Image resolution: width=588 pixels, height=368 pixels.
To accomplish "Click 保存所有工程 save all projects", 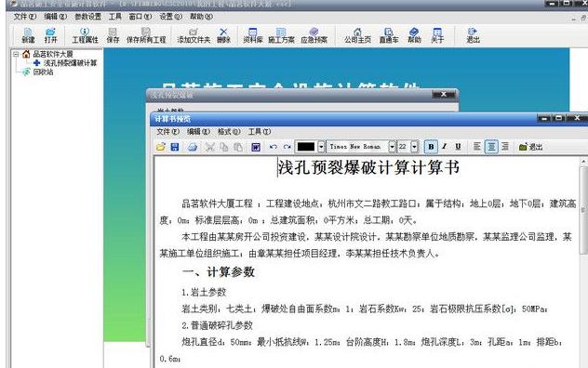I will click(x=146, y=35).
